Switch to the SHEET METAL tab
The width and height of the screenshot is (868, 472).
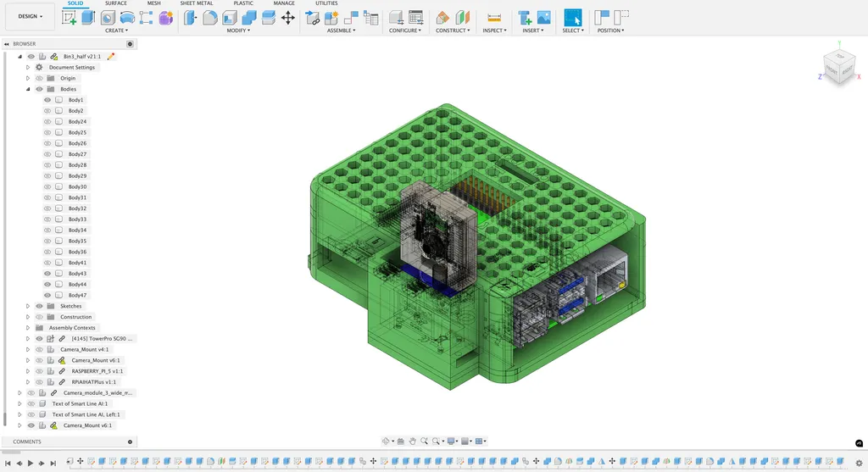(196, 3)
